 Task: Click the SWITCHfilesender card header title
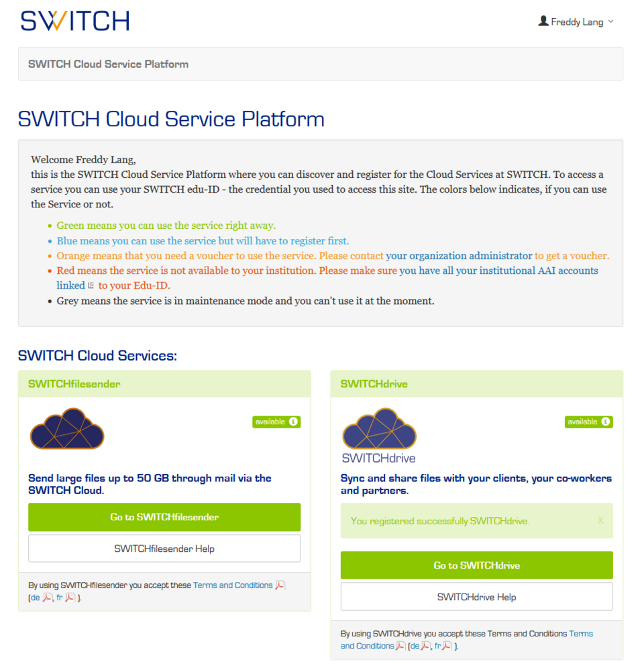click(74, 384)
